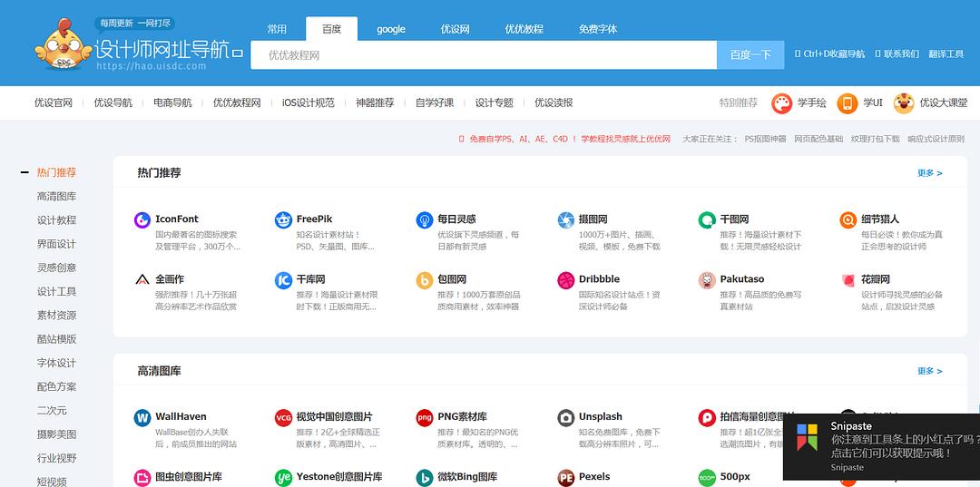Click 更多 in the 热门推荐 section
The height and width of the screenshot is (487, 980).
[x=929, y=173]
